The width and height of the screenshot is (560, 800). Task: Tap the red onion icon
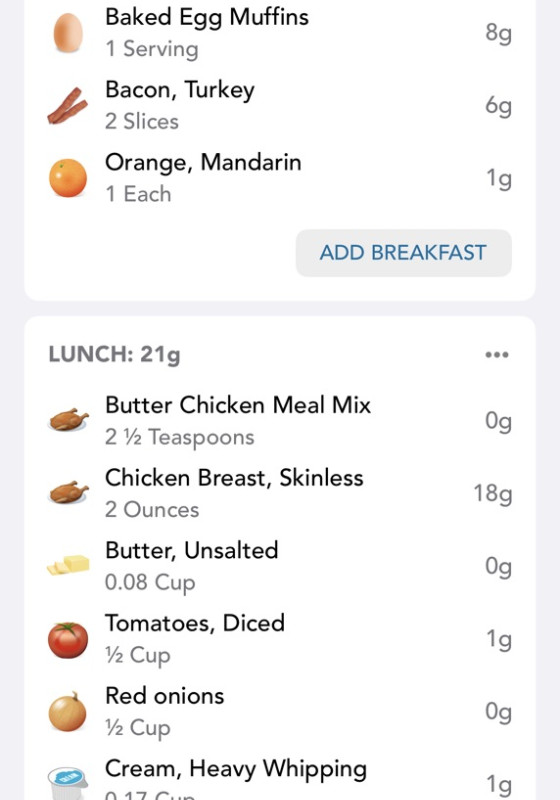tap(68, 712)
